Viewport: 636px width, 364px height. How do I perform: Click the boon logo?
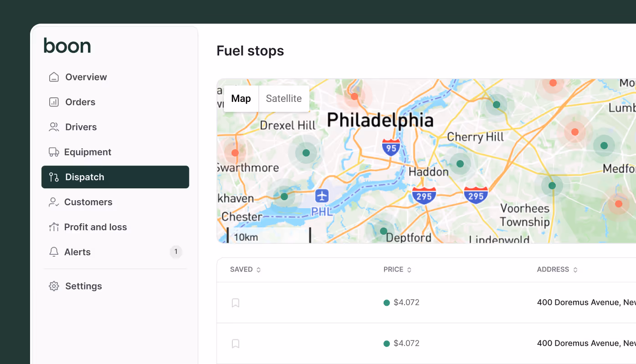(67, 45)
